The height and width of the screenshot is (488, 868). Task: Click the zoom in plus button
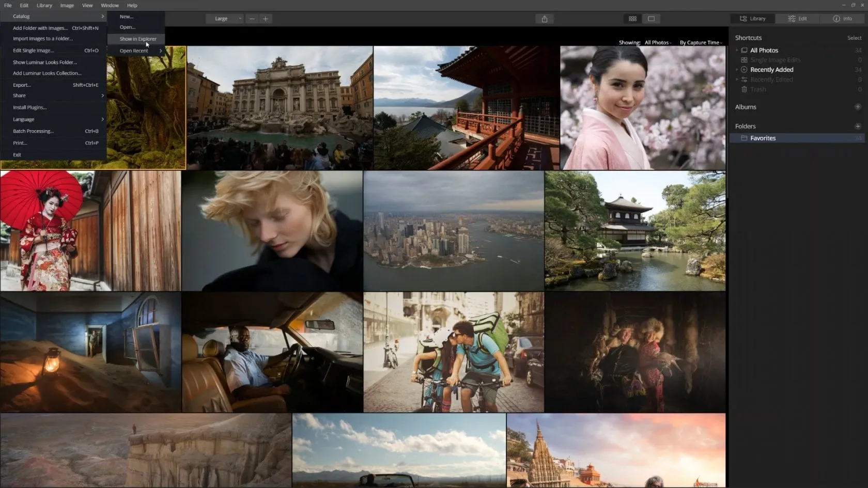(x=266, y=19)
